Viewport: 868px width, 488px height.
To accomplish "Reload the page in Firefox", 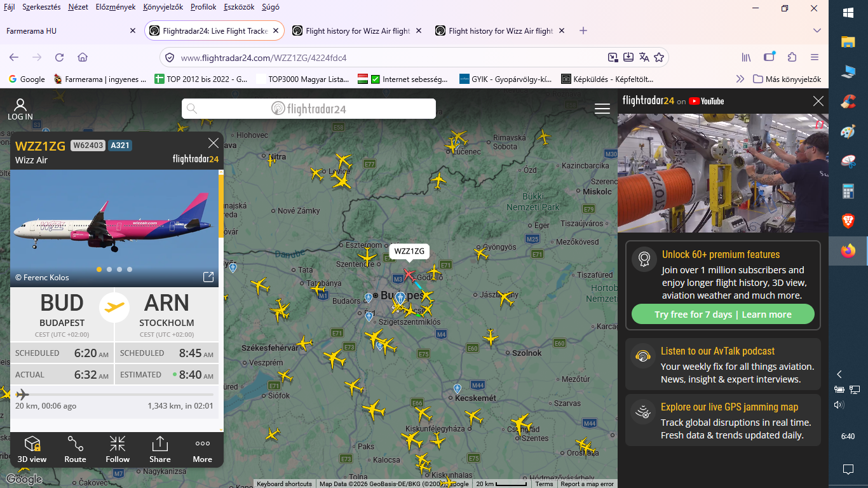I will [x=59, y=57].
